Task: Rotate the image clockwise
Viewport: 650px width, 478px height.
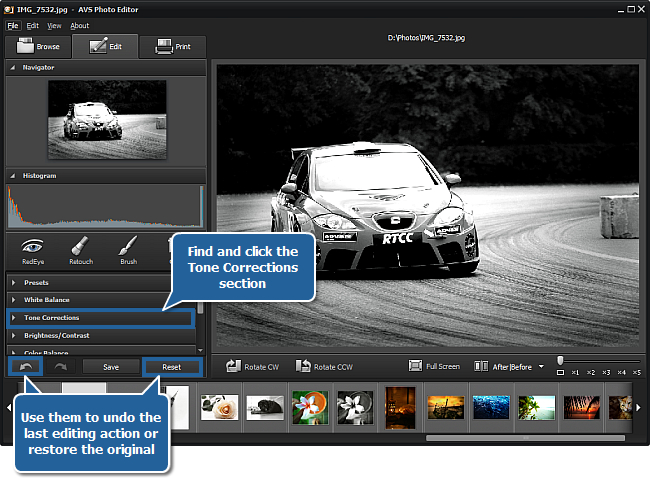Action: coord(252,366)
